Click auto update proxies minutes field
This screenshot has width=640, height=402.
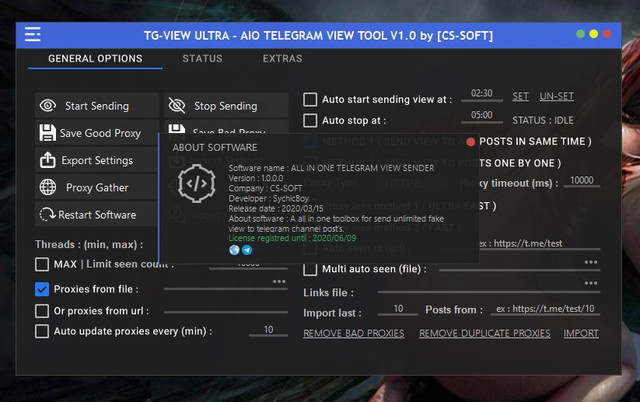pos(268,330)
